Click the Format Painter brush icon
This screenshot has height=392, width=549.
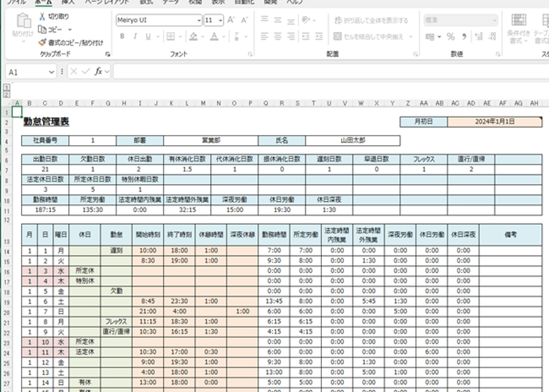(x=42, y=42)
